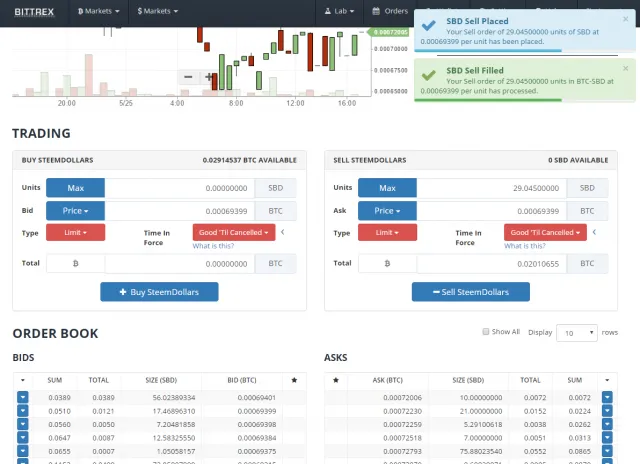640x464 pixels.
Task: Dismiss the SBD Sell Placed notification
Action: point(625,19)
